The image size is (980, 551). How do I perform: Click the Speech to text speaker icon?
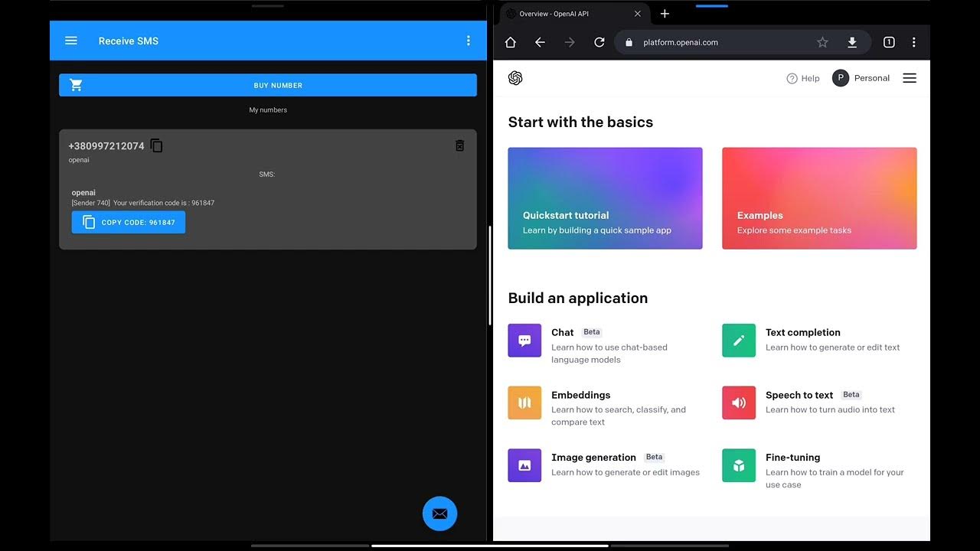(x=739, y=403)
